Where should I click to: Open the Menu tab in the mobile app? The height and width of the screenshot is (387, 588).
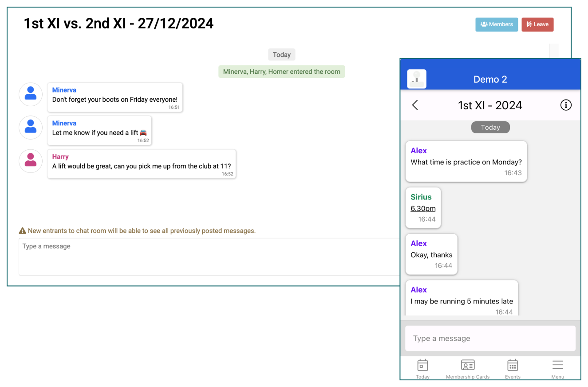[x=558, y=369]
